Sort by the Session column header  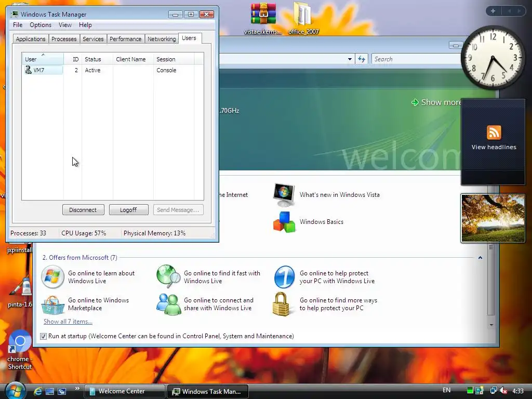point(174,59)
